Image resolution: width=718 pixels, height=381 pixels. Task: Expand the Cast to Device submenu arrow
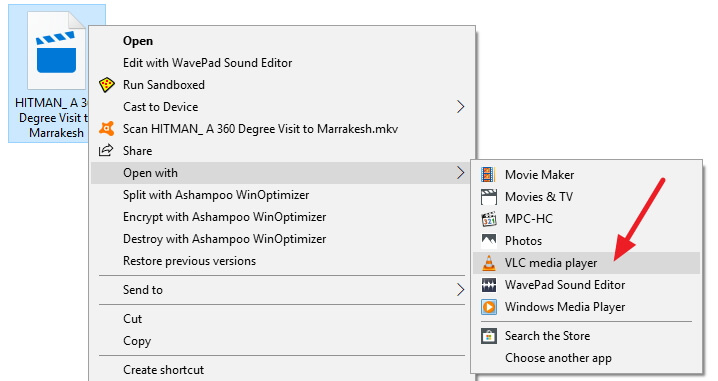[x=461, y=107]
